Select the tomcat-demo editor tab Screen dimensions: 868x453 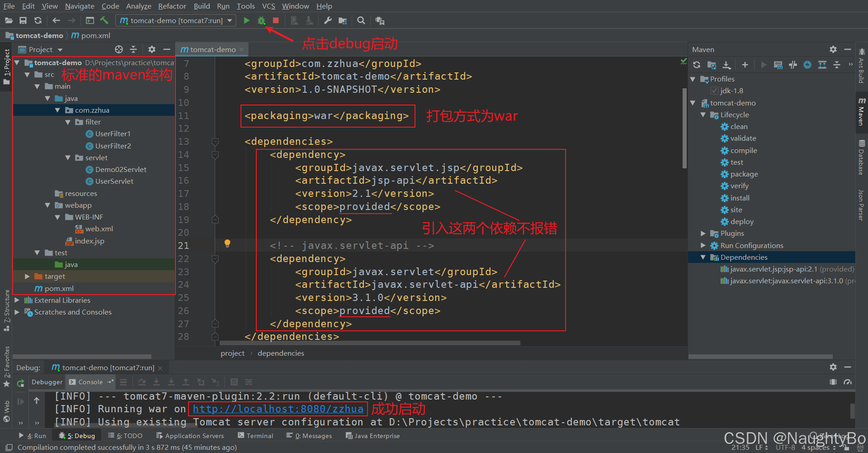[x=212, y=49]
